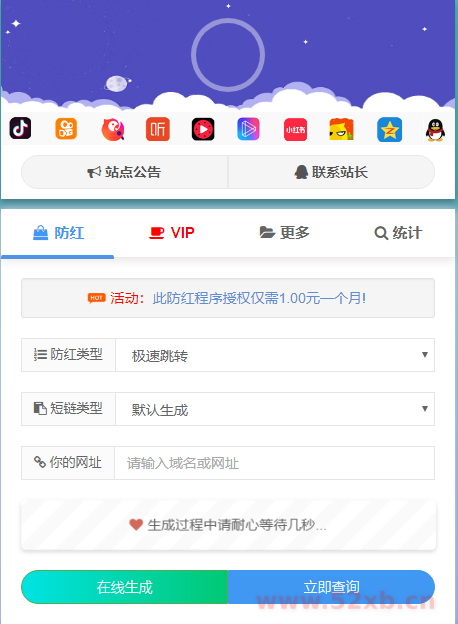Click the black-red Xigua video icon
Image resolution: width=458 pixels, height=624 pixels.
click(203, 129)
